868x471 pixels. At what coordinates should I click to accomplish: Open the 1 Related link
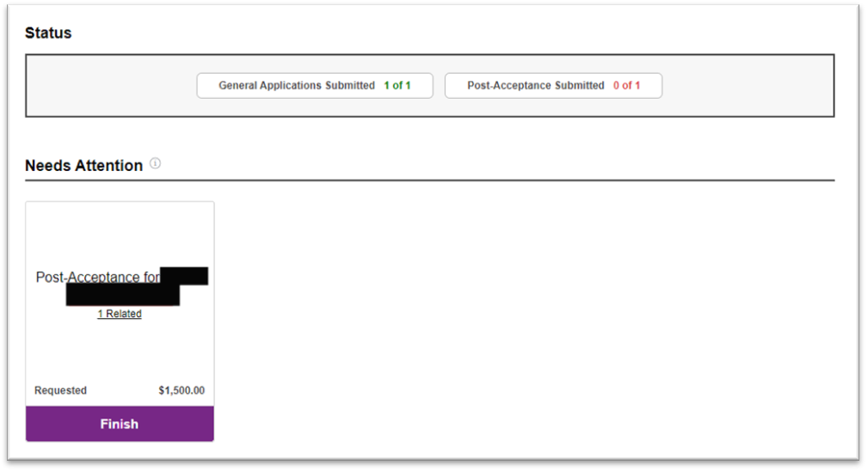point(120,314)
